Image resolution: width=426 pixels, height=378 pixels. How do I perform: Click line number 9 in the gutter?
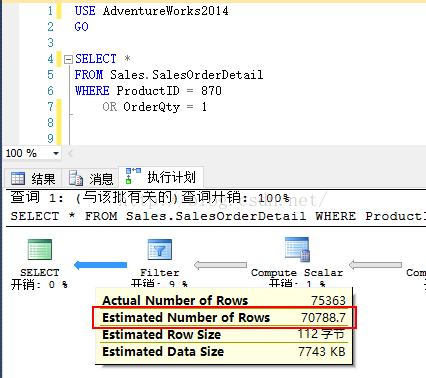point(50,138)
